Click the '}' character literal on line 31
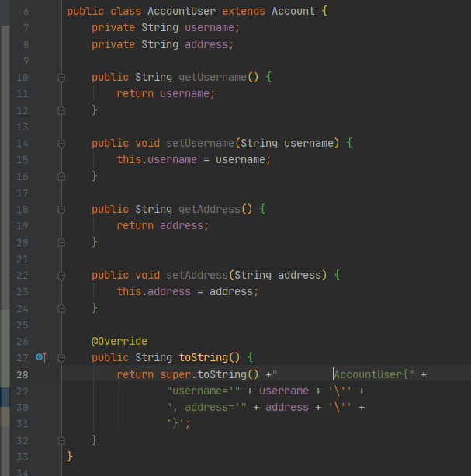 pyautogui.click(x=175, y=423)
